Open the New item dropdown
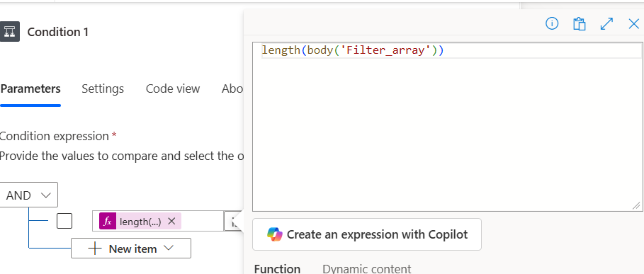The width and height of the screenshot is (644, 274). pyautogui.click(x=131, y=249)
